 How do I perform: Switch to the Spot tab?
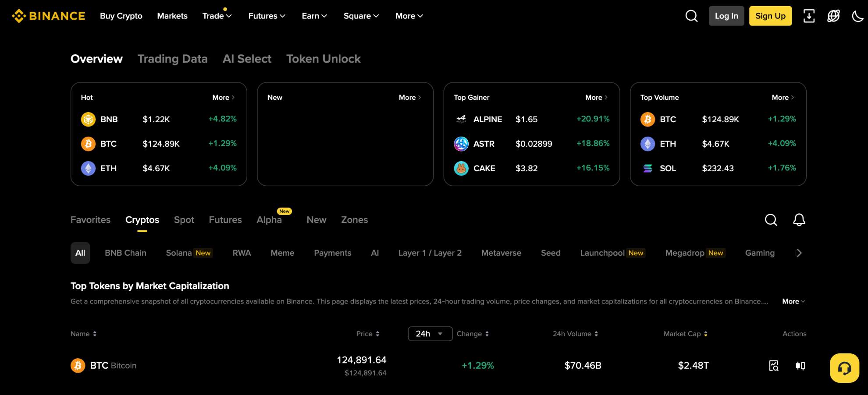[x=184, y=220]
